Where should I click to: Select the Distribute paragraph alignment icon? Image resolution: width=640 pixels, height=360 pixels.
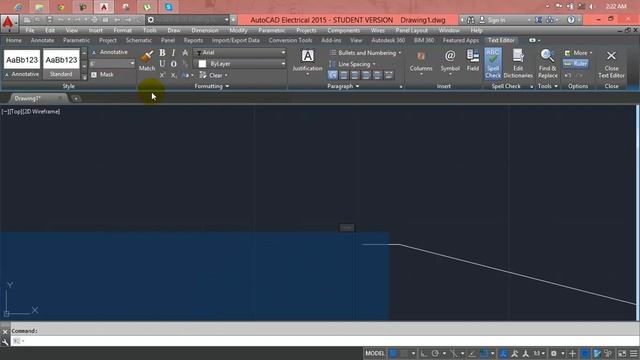(x=389, y=75)
